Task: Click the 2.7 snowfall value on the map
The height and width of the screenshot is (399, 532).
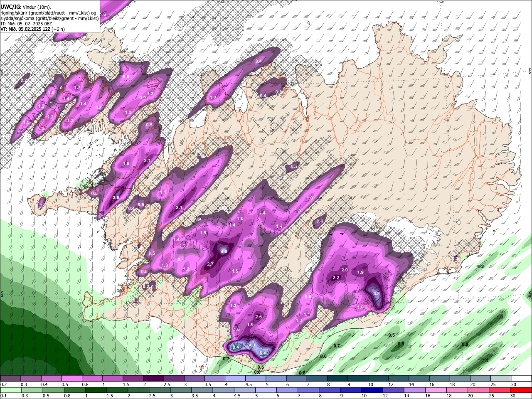Action: 210,264
